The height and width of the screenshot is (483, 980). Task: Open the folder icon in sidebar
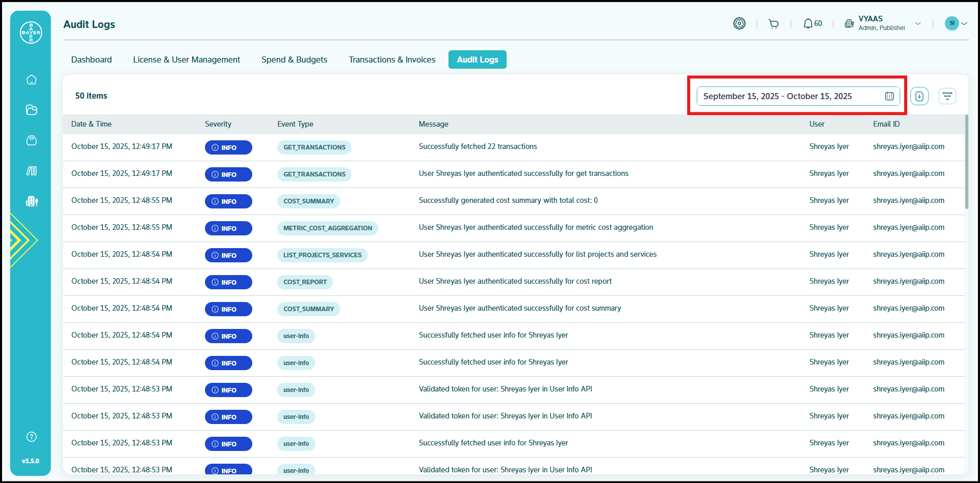[x=32, y=110]
